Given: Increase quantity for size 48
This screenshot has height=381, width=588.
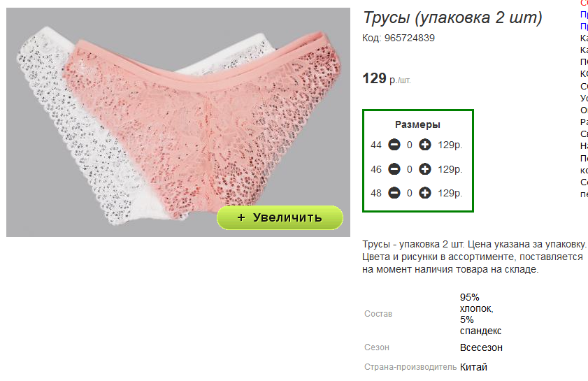Looking at the screenshot, I should click(x=424, y=193).
